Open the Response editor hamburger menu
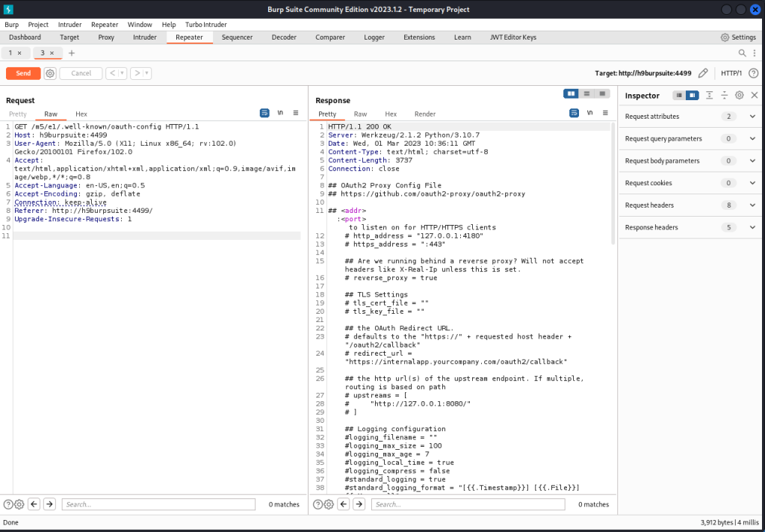This screenshot has height=532, width=765. pyautogui.click(x=605, y=113)
